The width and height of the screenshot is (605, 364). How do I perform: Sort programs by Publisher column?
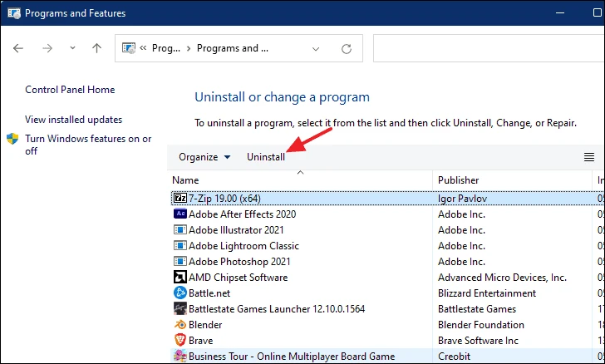coord(460,180)
